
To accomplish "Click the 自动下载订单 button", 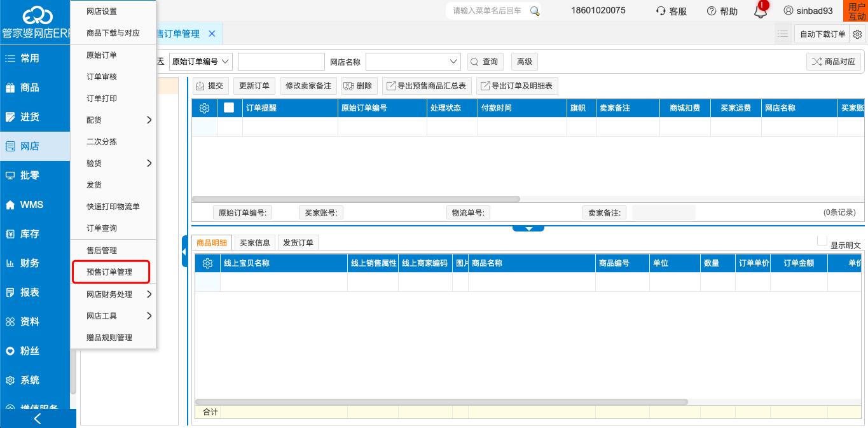I will tap(823, 34).
